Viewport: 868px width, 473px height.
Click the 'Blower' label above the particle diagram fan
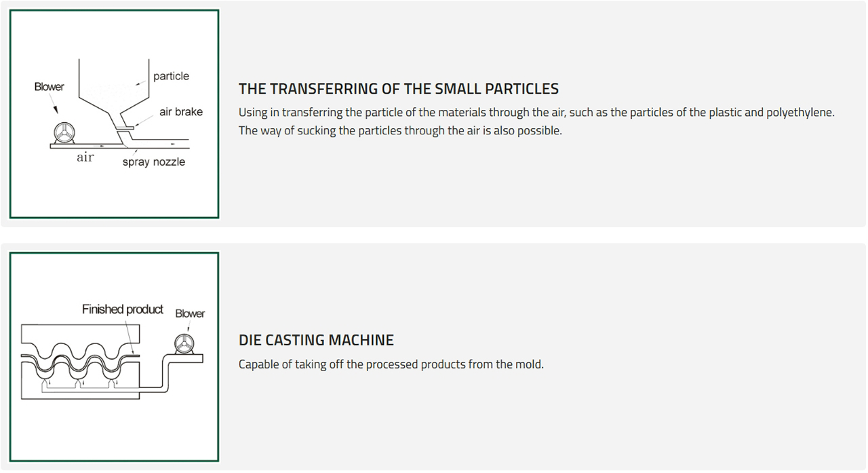pos(49,87)
